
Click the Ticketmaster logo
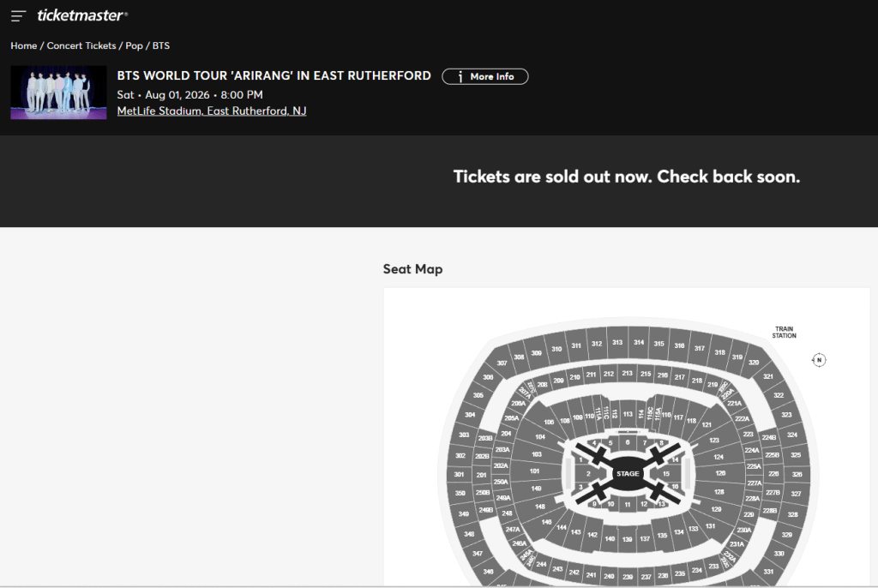82,15
